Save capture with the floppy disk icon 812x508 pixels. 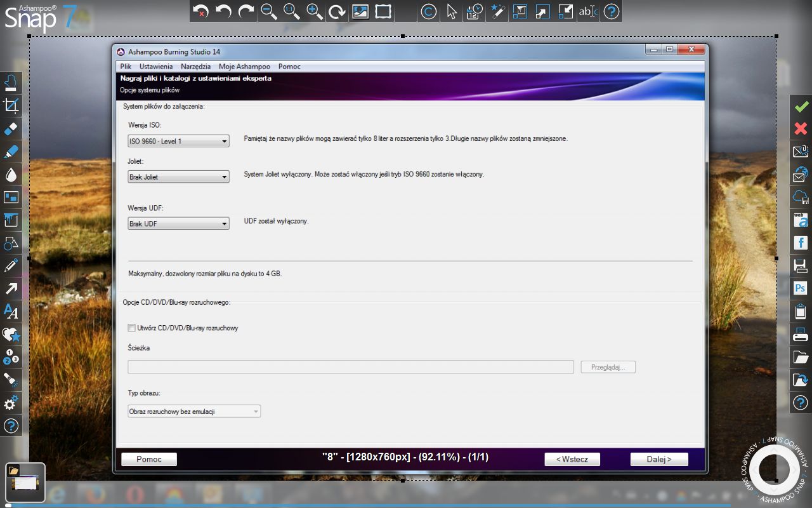[801, 265]
